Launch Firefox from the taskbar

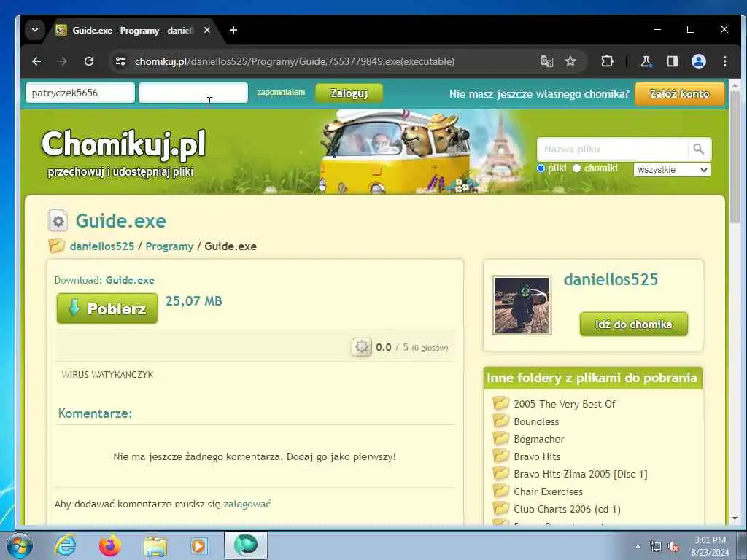[109, 545]
